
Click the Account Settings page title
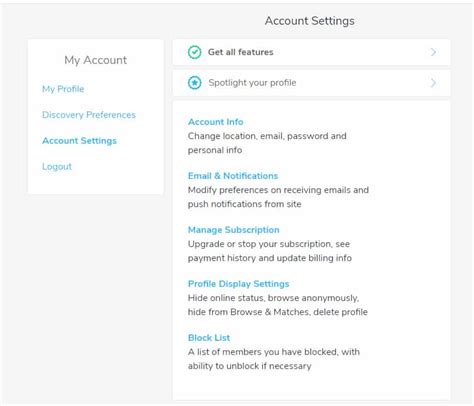point(310,21)
